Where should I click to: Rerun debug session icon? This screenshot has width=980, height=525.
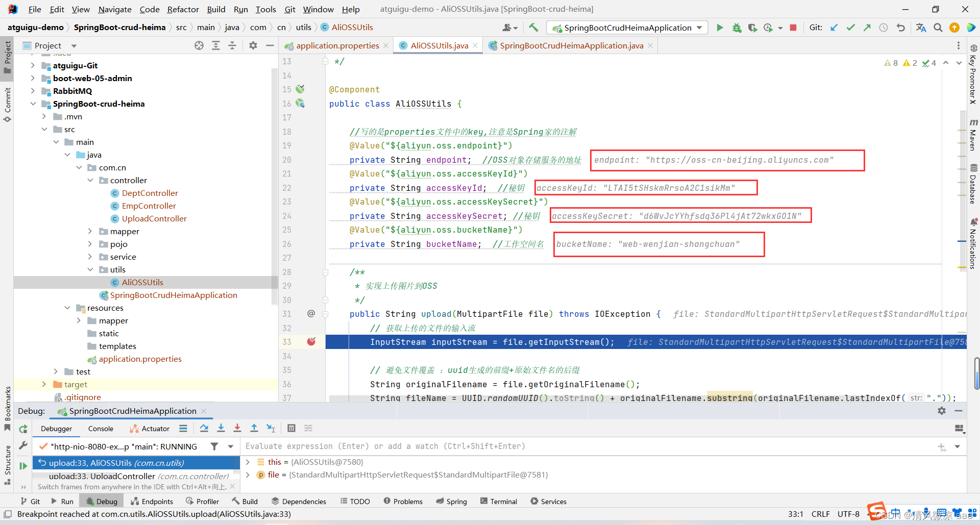[23, 429]
